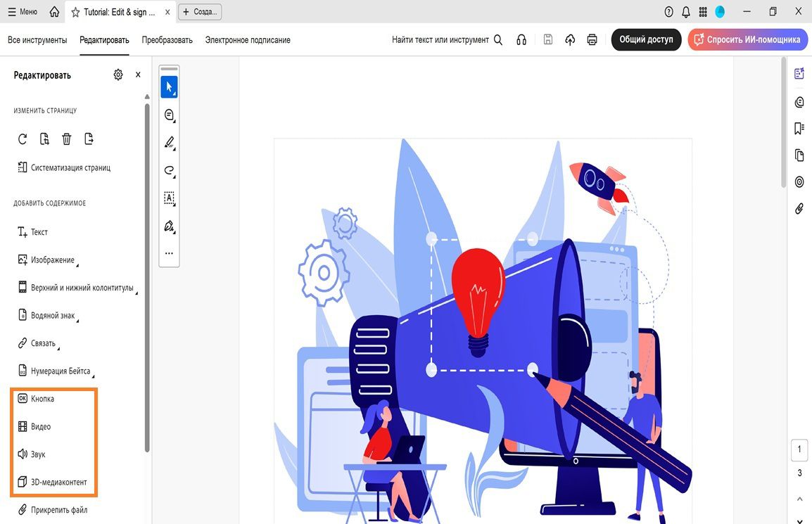Screen dimensions: 812x524
Task: Open the notifications bell icon
Action: [686, 11]
